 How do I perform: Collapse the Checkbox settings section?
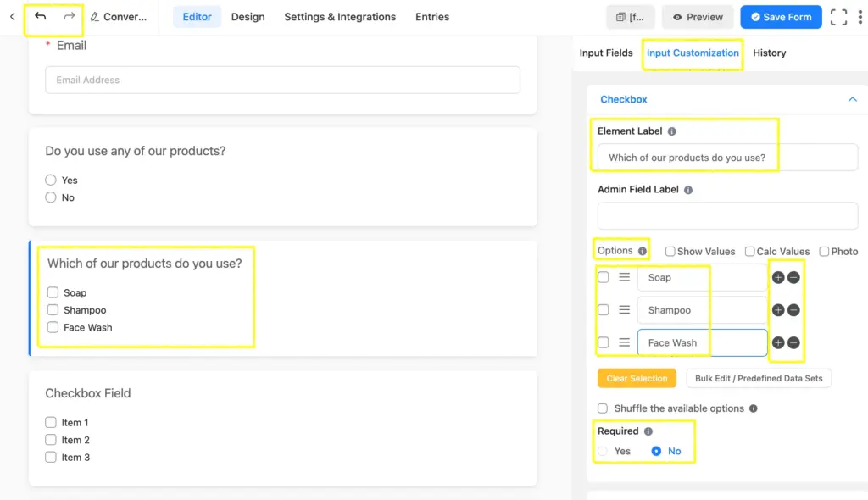(853, 99)
